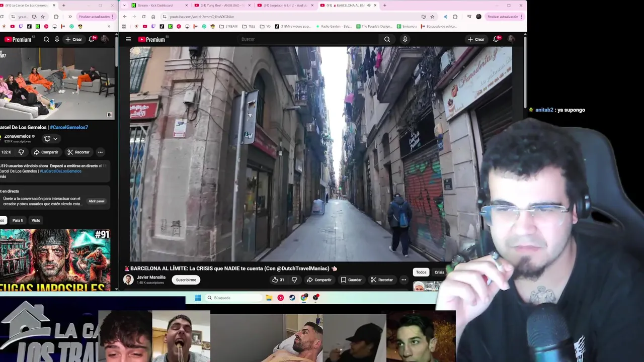Like the Cárcel de los Gemelos stream (132 K)
Image resolution: width=644 pixels, height=362 pixels.
click(x=6, y=152)
